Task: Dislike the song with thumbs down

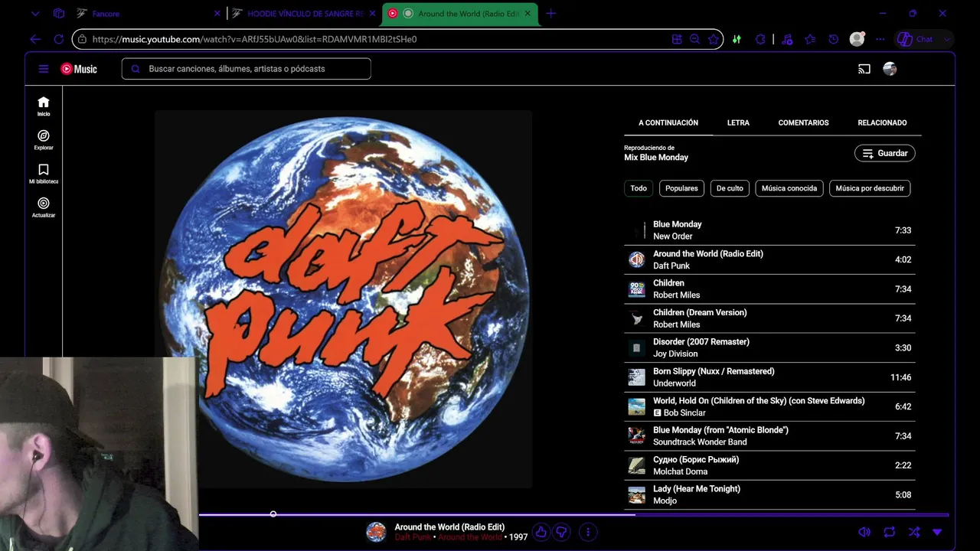Action: click(562, 532)
